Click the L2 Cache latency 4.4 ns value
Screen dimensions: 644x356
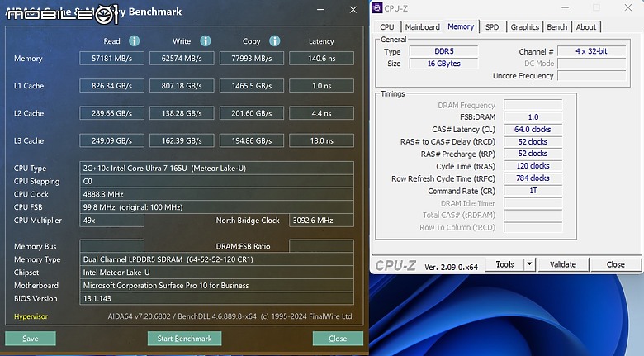coord(322,113)
